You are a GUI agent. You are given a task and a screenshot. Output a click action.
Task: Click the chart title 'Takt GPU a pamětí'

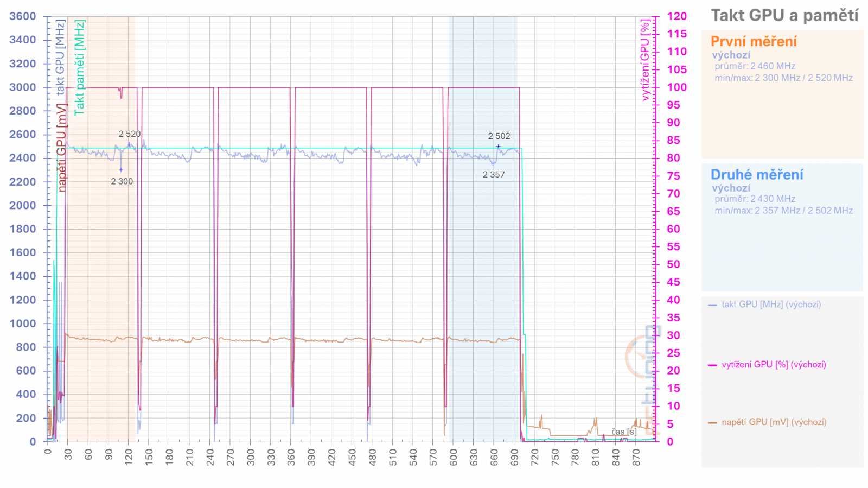point(784,16)
